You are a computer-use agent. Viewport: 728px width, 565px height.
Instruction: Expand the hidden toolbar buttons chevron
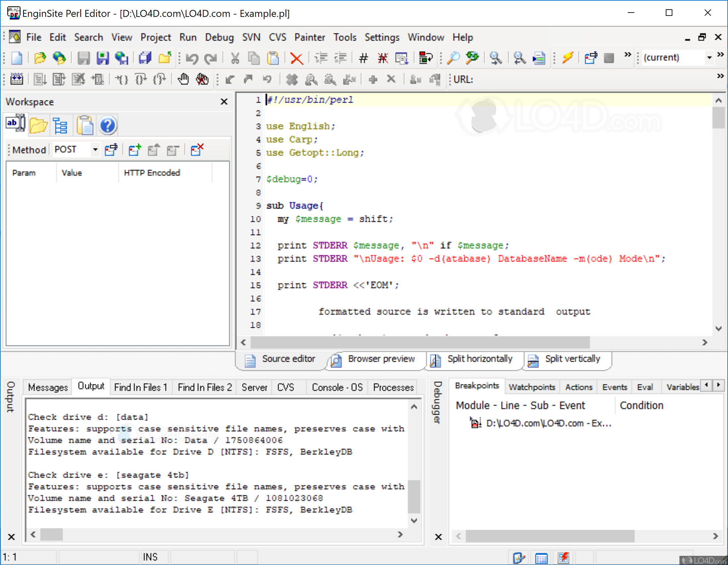(627, 54)
